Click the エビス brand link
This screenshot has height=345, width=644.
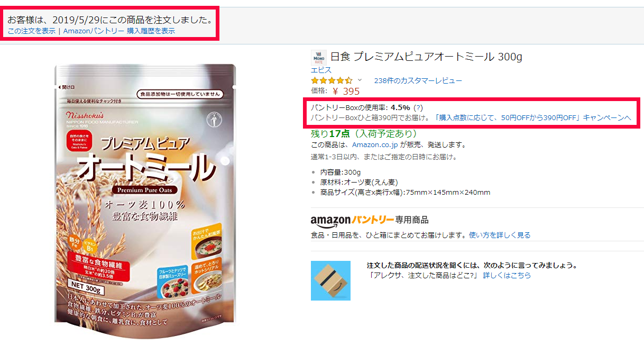click(x=321, y=70)
